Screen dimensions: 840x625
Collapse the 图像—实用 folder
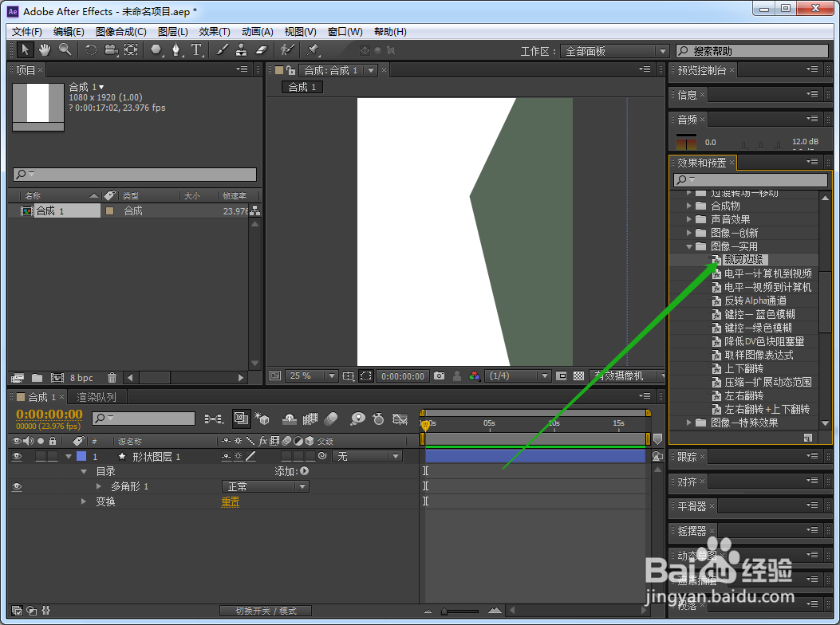click(689, 246)
